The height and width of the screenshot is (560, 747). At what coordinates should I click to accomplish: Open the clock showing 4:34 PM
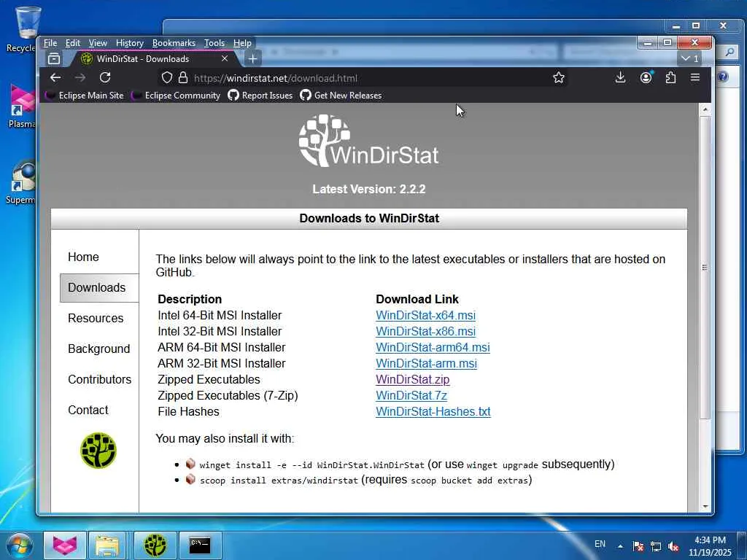(710, 546)
